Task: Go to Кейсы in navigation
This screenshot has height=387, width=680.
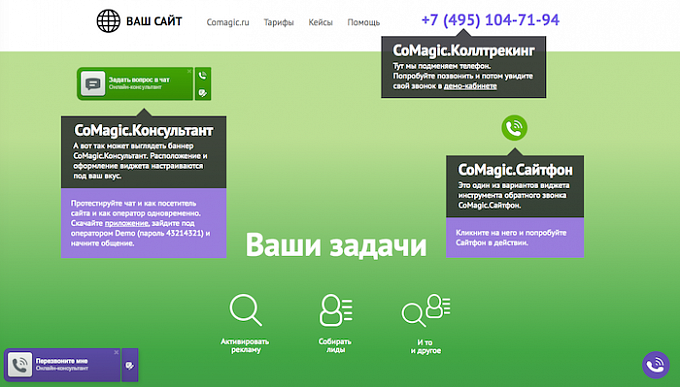Action: click(x=320, y=22)
